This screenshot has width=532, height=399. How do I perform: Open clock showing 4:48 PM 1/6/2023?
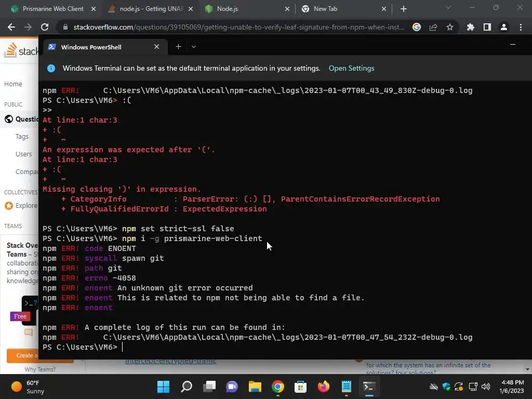(512, 387)
